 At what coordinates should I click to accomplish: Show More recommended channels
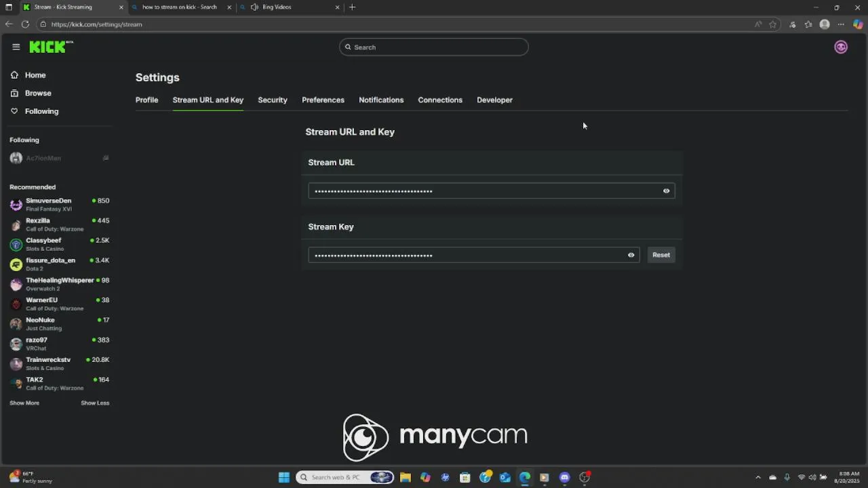click(24, 403)
